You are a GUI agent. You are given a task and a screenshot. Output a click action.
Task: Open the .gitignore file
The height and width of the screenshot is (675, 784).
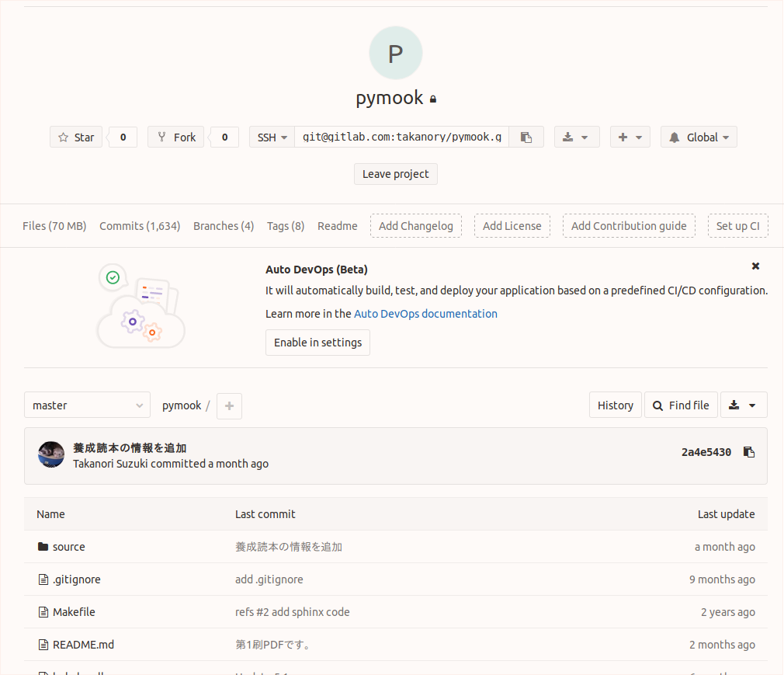77,579
